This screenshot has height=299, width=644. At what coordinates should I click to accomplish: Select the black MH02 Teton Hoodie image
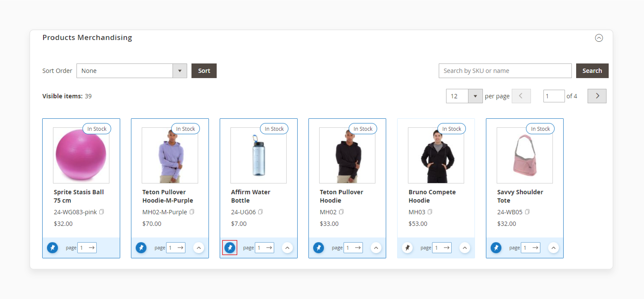(347, 155)
